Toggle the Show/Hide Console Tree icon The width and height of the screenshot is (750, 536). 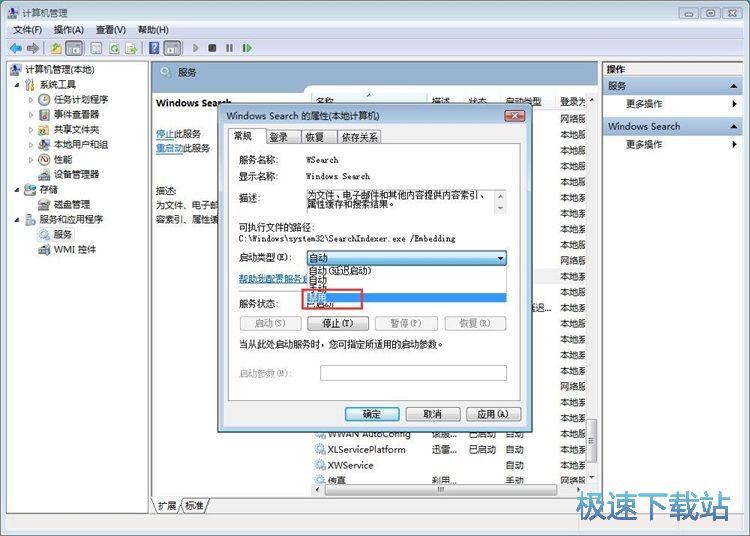(74, 48)
